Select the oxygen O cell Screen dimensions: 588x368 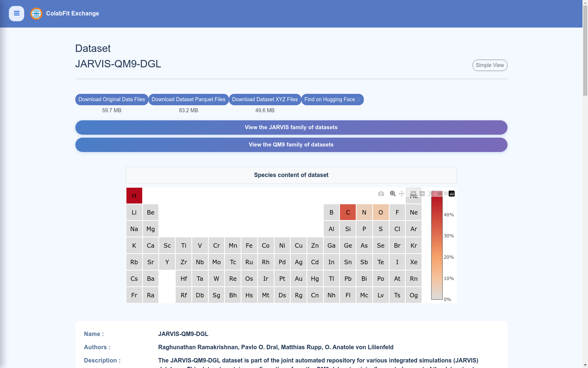pyautogui.click(x=381, y=212)
